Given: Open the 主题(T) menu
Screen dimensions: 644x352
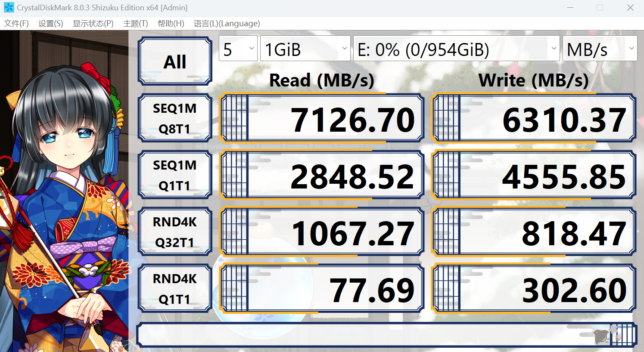Looking at the screenshot, I should 136,24.
